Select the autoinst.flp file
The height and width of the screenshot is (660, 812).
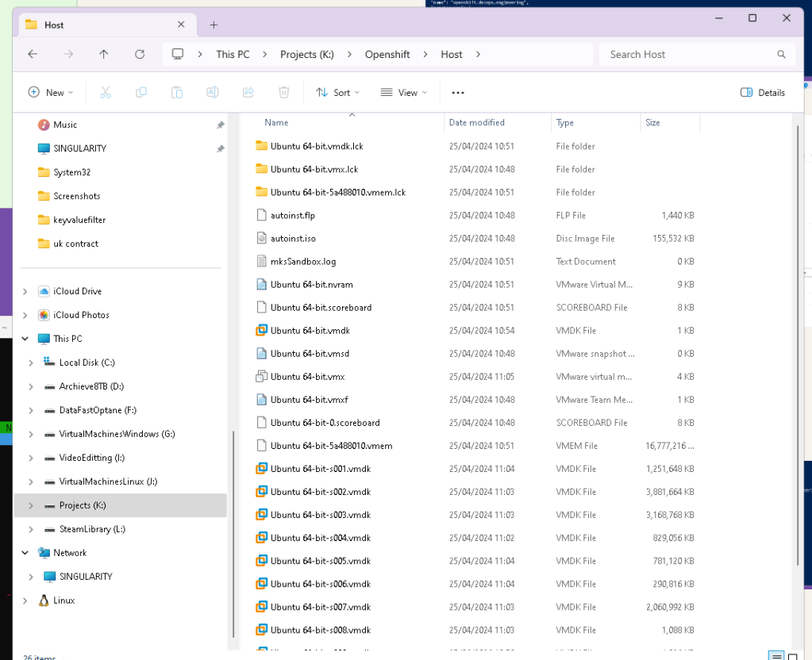pyautogui.click(x=293, y=215)
